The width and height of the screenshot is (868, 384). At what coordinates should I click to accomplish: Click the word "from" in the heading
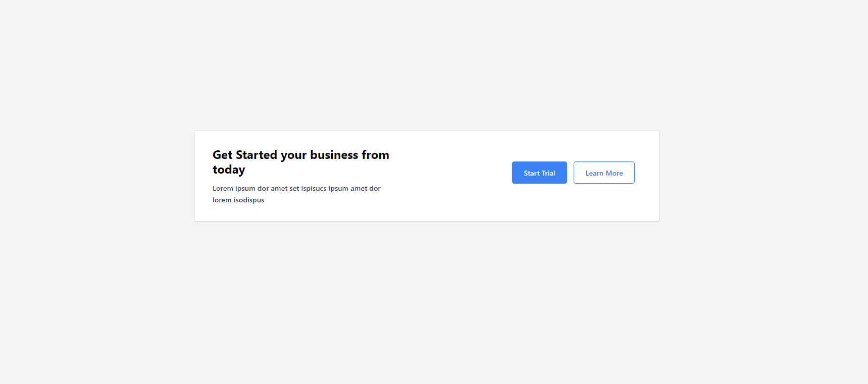coord(375,154)
